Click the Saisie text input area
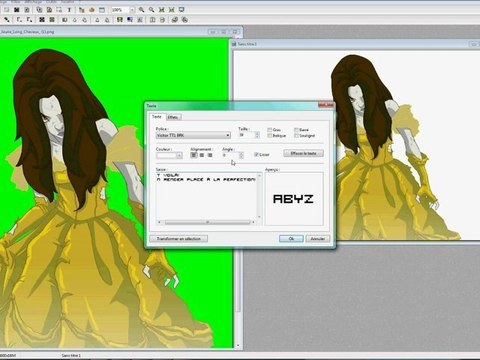Image resolution: width=480 pixels, height=360 pixels. (x=207, y=196)
